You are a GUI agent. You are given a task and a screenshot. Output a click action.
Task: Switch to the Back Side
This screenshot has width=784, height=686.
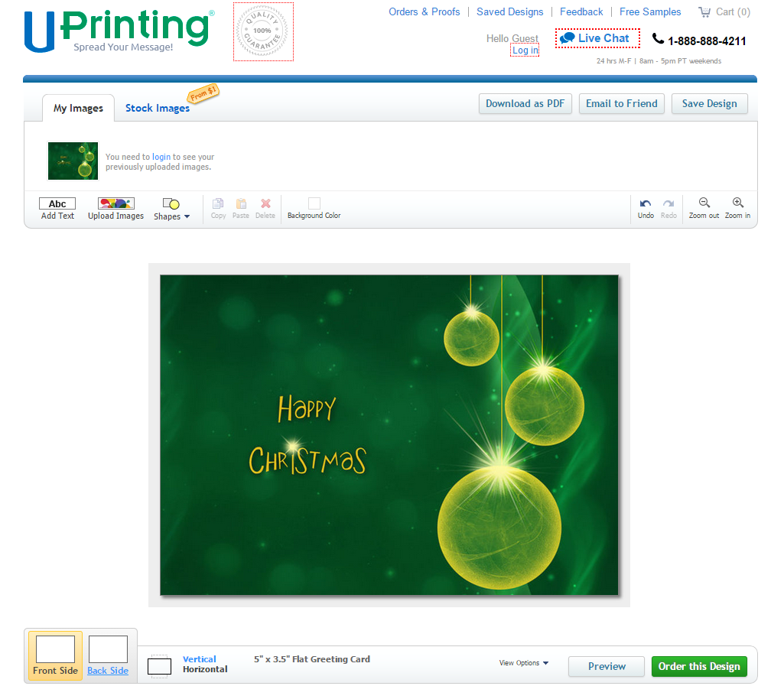point(108,649)
